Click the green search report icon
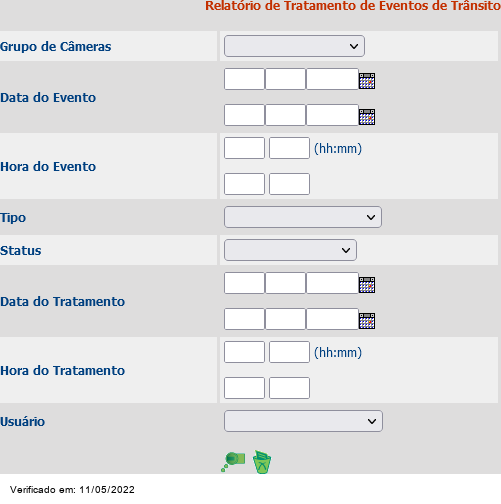This screenshot has height=504, width=501. (x=233, y=462)
